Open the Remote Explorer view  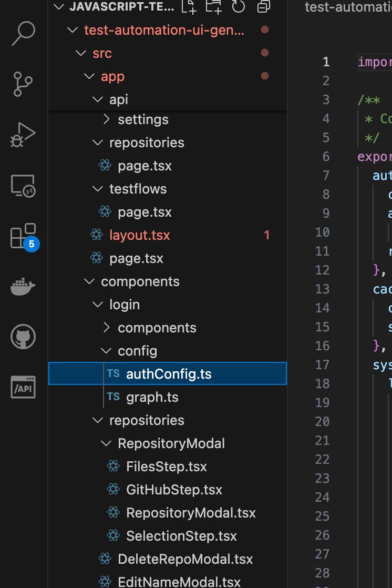23,186
